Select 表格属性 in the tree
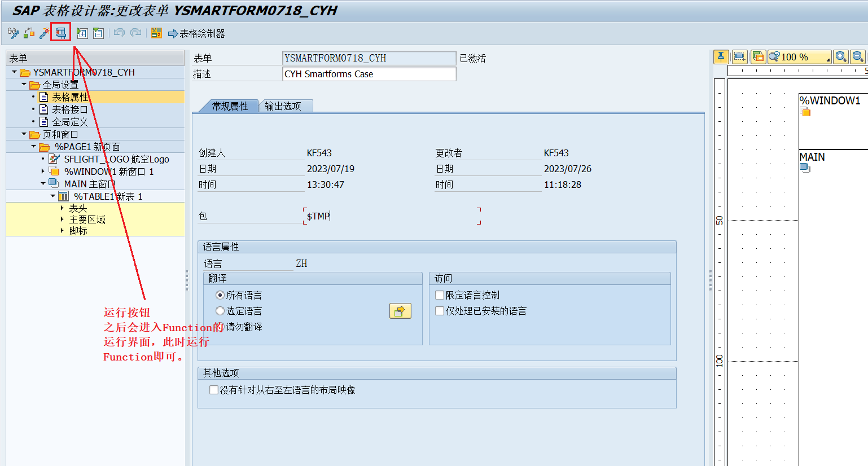 pos(71,97)
